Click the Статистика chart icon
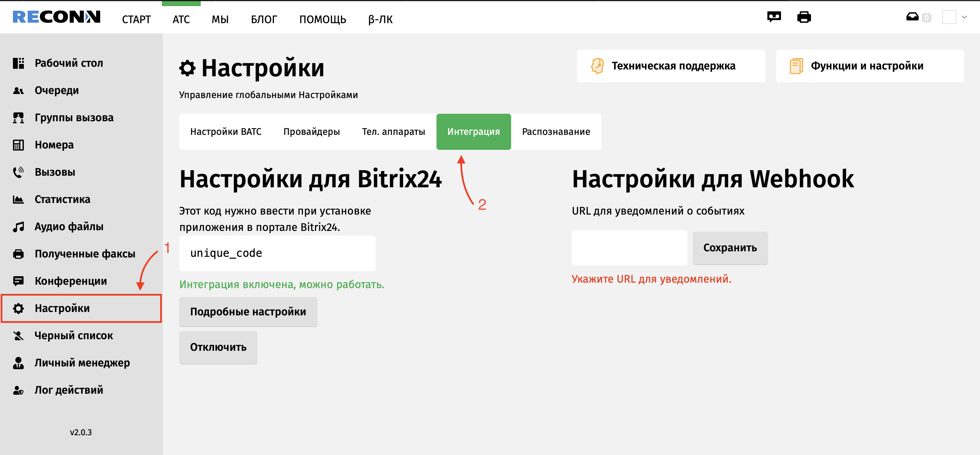The width and height of the screenshot is (980, 455). click(x=18, y=199)
